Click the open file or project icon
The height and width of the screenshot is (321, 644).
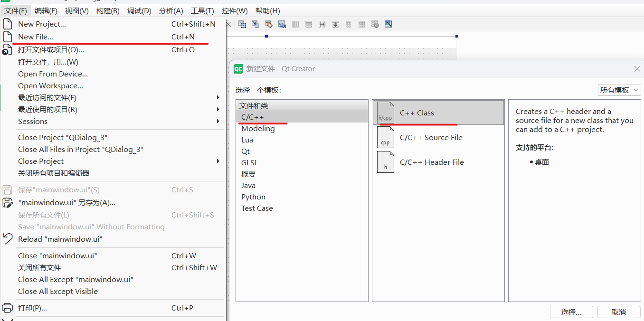[x=7, y=50]
